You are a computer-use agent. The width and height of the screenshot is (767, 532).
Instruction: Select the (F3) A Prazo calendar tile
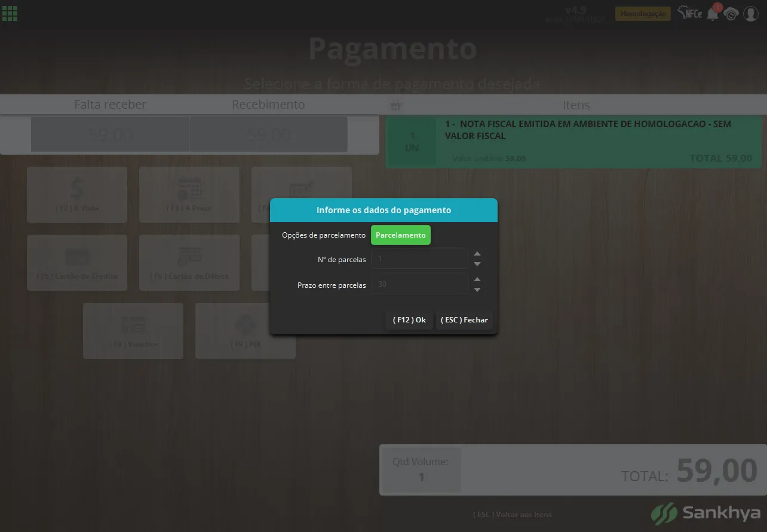point(189,195)
